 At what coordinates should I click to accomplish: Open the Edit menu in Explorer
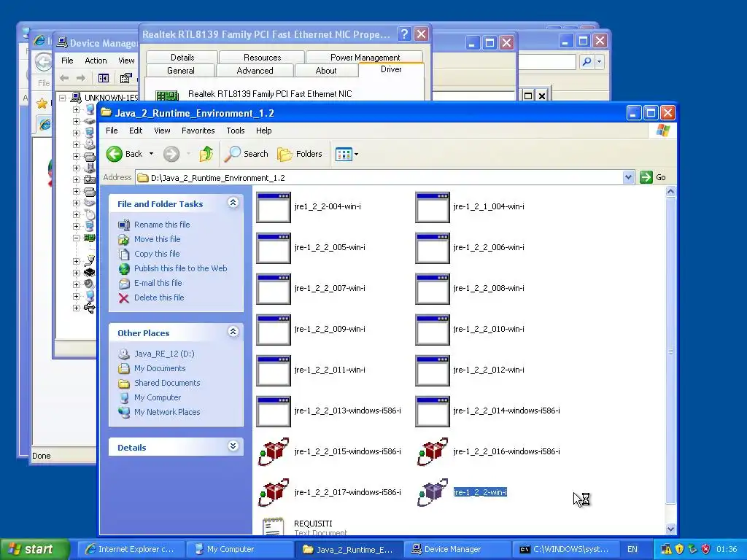coord(136,131)
